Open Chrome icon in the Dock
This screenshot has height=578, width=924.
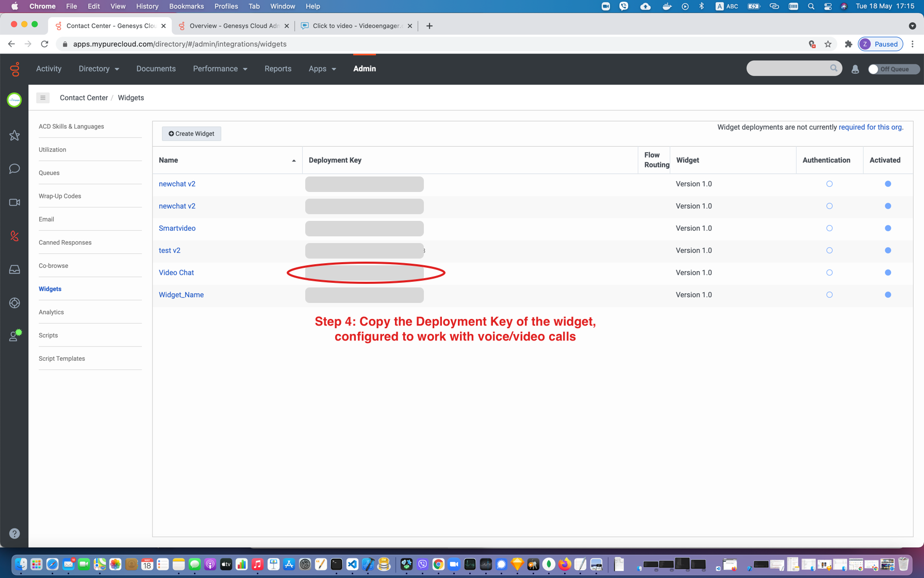point(438,564)
